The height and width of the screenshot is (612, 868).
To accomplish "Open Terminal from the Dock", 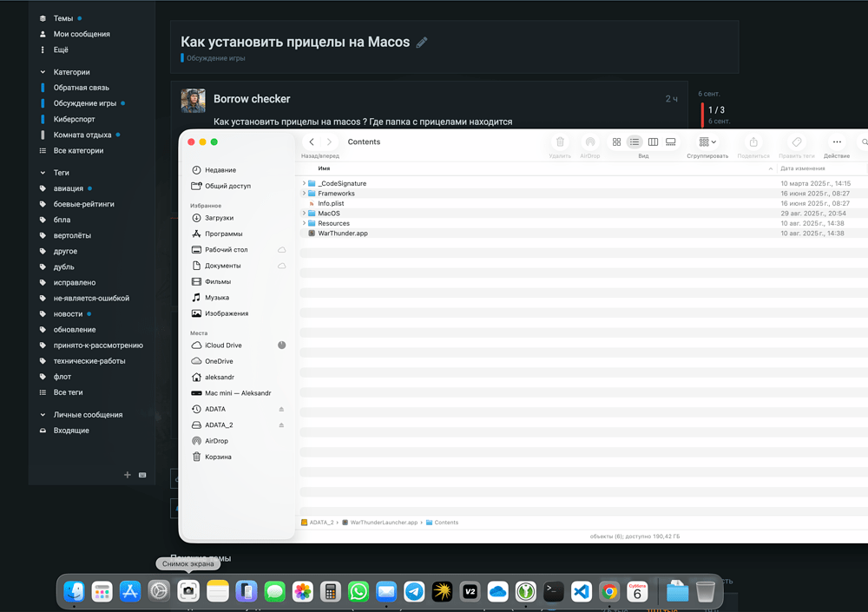I will (554, 592).
